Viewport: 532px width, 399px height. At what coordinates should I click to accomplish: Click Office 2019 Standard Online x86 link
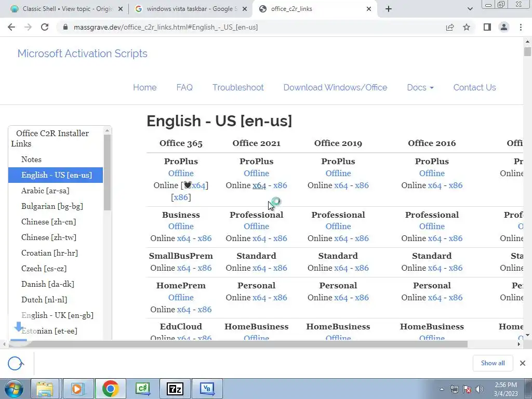(362, 268)
